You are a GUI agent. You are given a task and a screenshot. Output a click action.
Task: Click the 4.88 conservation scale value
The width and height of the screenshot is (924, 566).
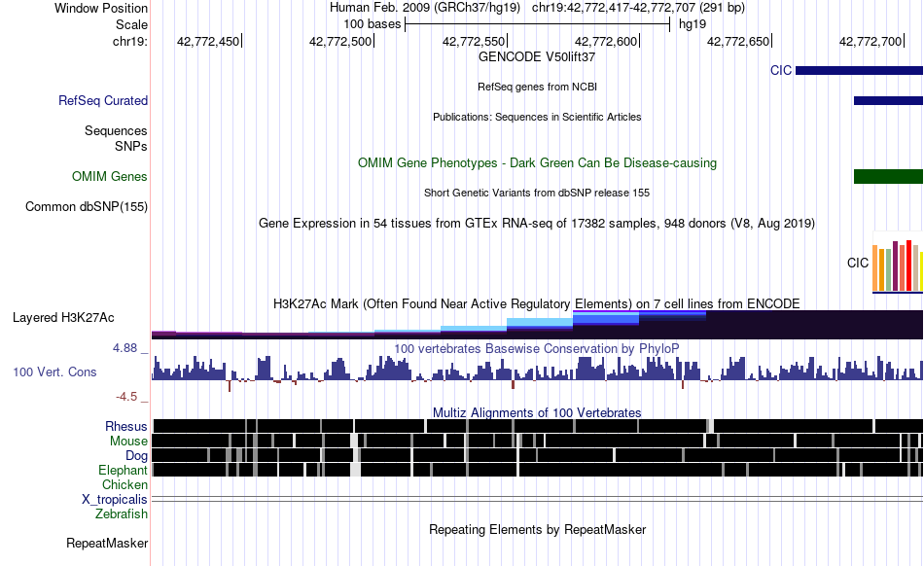click(x=125, y=348)
